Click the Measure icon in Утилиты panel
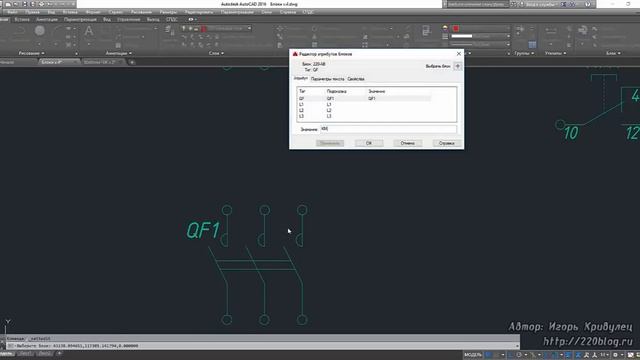640x360 pixels. (551, 30)
